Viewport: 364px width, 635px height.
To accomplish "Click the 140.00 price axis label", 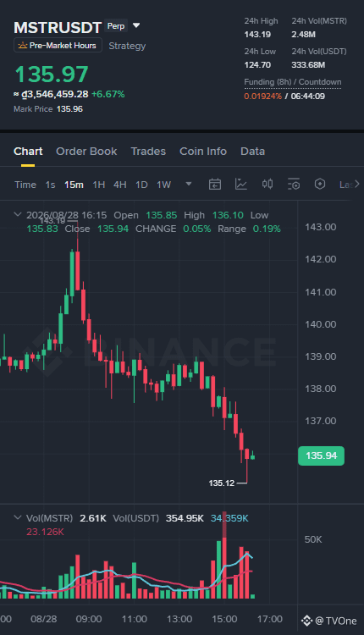I will (321, 324).
